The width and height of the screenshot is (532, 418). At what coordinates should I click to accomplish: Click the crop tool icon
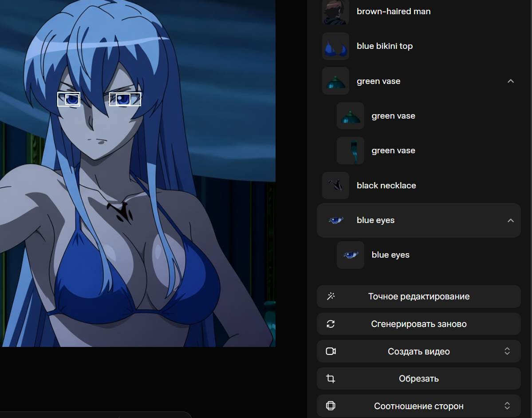click(x=331, y=378)
